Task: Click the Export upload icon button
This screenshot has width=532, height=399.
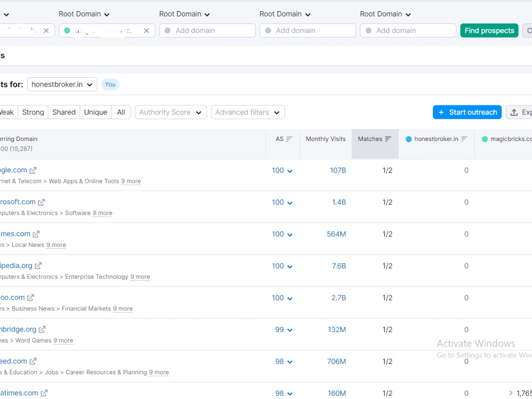Action: (x=519, y=112)
